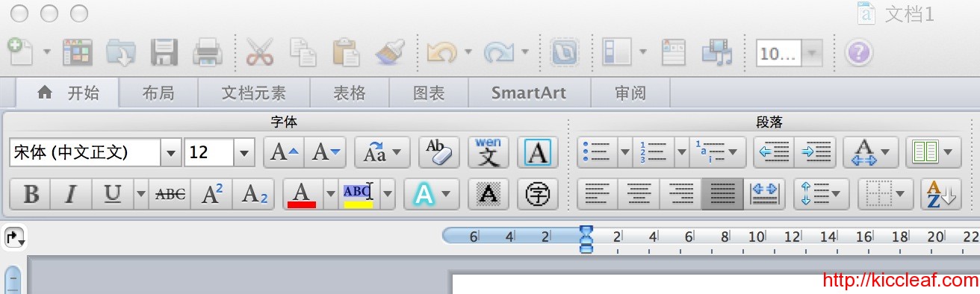This screenshot has width=980, height=294.
Task: Toggle Italic formatting
Action: coord(71,195)
